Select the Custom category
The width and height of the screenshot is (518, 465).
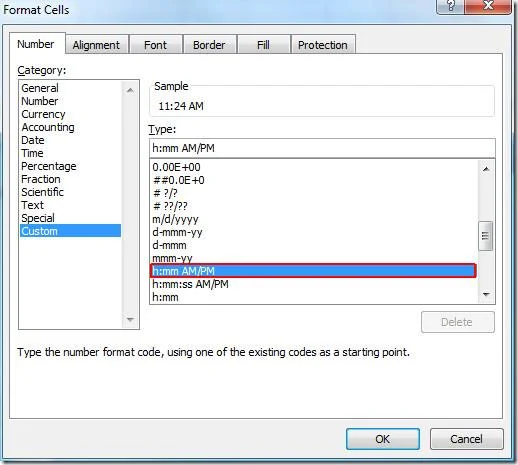(x=70, y=231)
